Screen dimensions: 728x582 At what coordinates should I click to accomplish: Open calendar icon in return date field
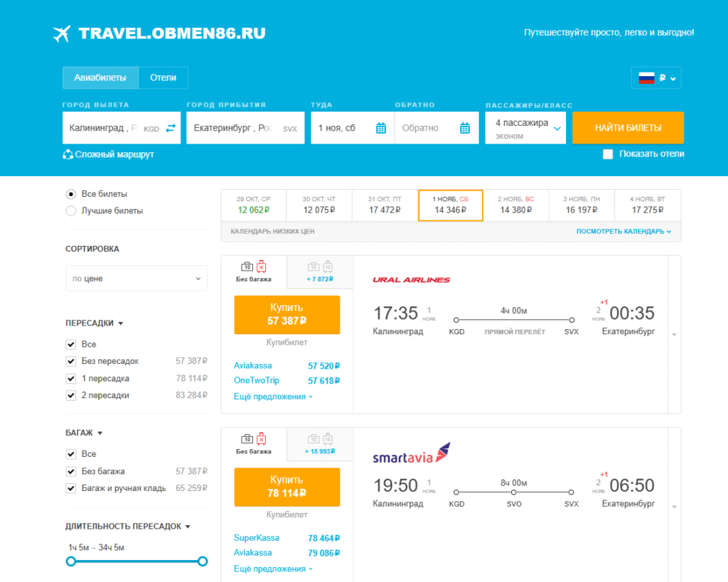[x=465, y=128]
